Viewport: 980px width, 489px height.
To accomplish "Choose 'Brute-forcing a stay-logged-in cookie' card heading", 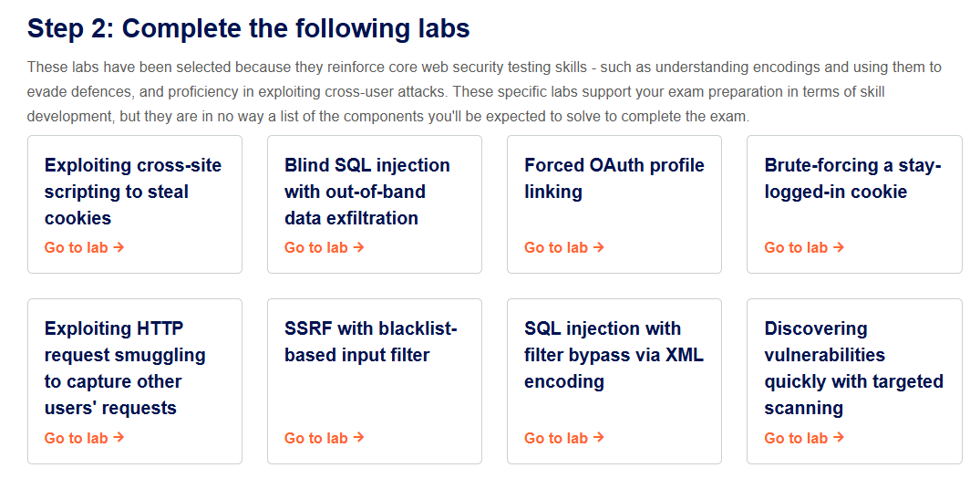I will 852,178.
